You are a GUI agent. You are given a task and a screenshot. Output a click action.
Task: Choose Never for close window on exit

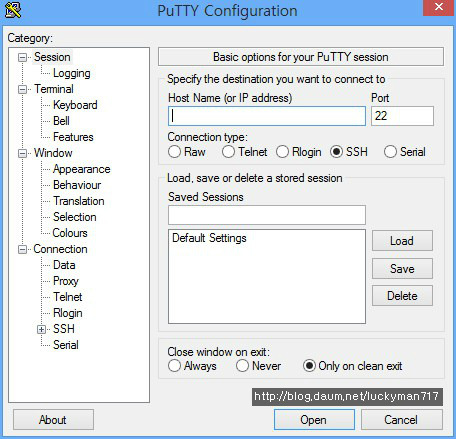[242, 366]
